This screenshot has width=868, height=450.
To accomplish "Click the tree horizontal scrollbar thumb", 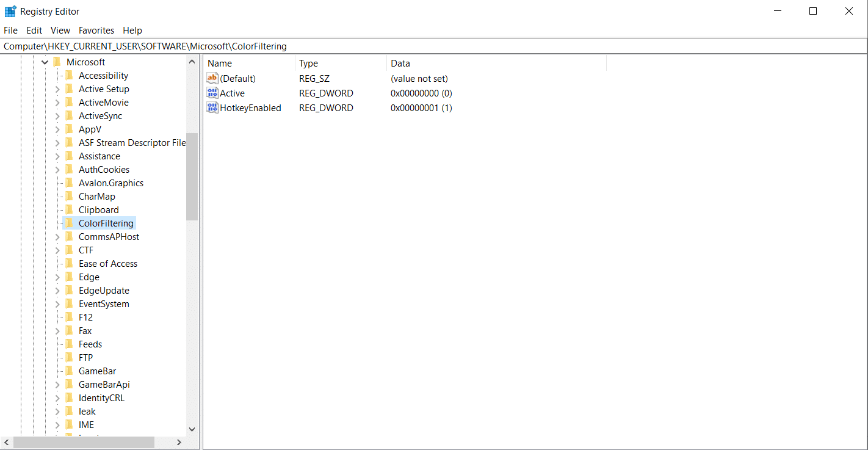I will click(x=84, y=442).
